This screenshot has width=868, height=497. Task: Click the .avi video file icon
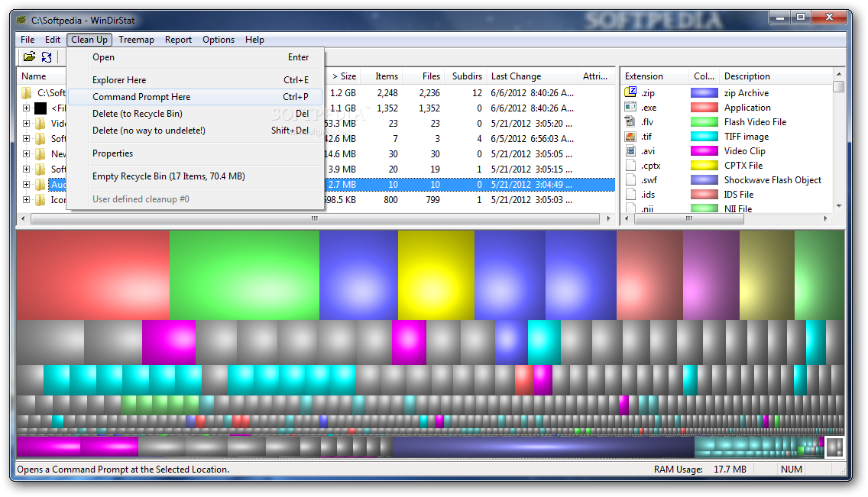coord(630,150)
